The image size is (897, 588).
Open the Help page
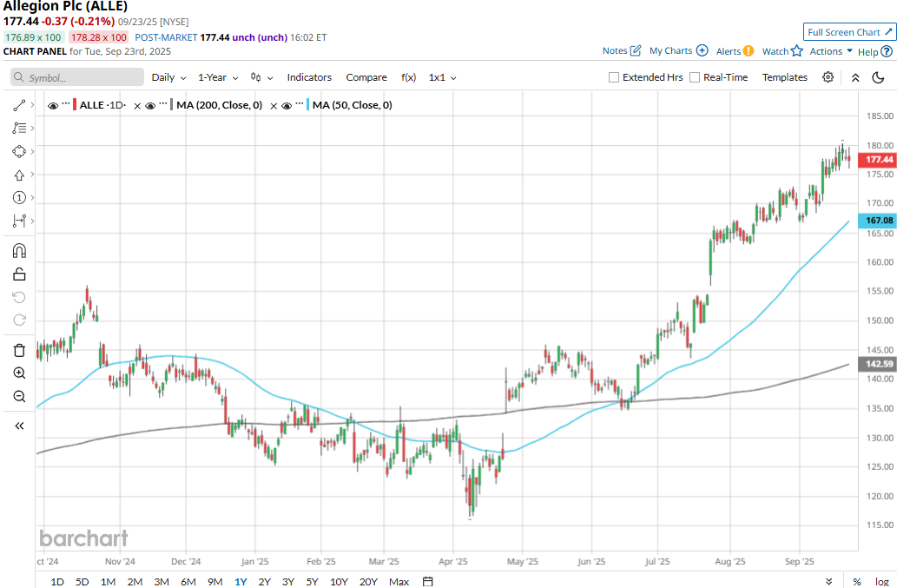pos(874,51)
